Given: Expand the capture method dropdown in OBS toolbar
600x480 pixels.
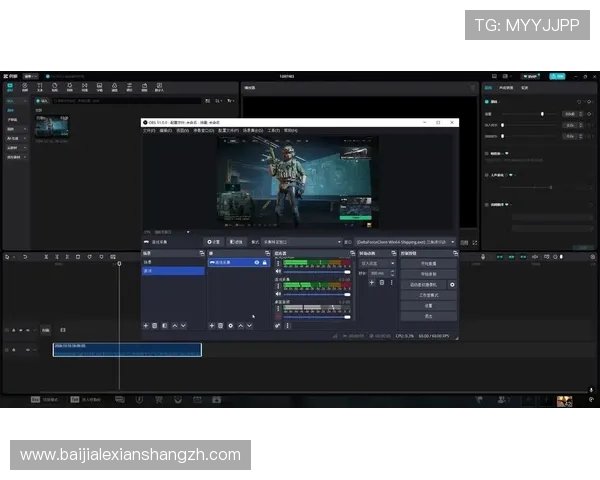Looking at the screenshot, I should (x=300, y=241).
